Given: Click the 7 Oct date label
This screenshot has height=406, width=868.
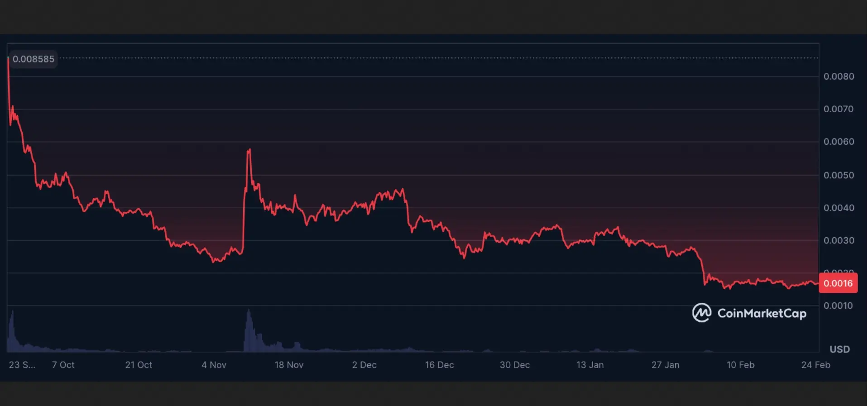Looking at the screenshot, I should pos(63,365).
